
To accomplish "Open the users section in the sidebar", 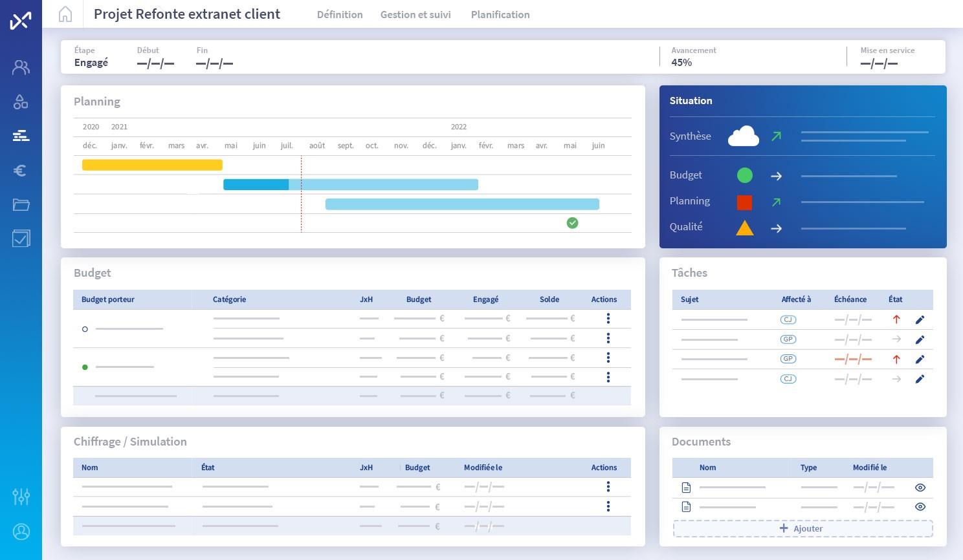I will tap(21, 67).
